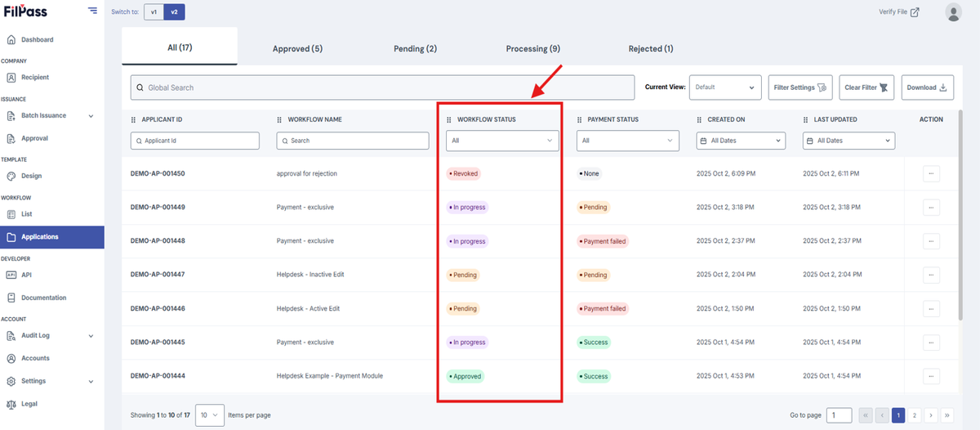Image resolution: width=980 pixels, height=430 pixels.
Task: Click Clear Filter button
Action: pos(867,87)
